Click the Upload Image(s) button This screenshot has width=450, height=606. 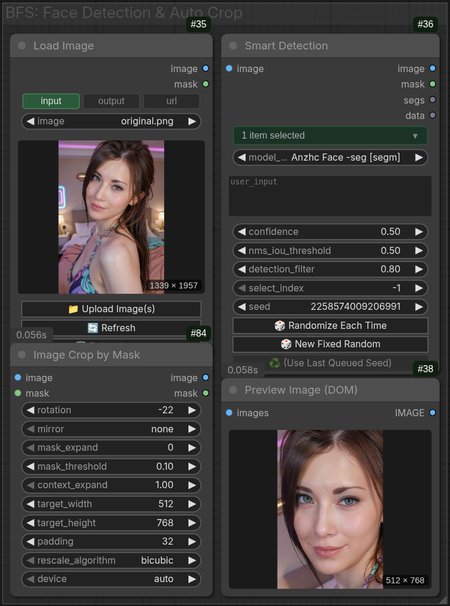click(111, 309)
